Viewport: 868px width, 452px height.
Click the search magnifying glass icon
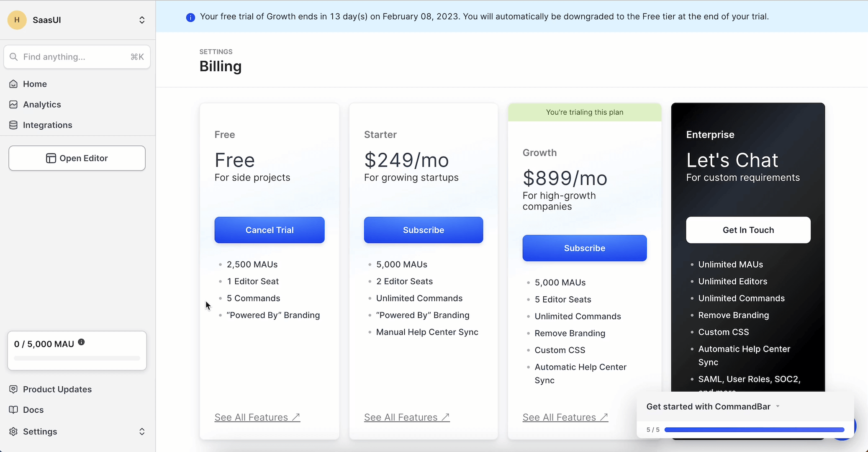point(14,56)
